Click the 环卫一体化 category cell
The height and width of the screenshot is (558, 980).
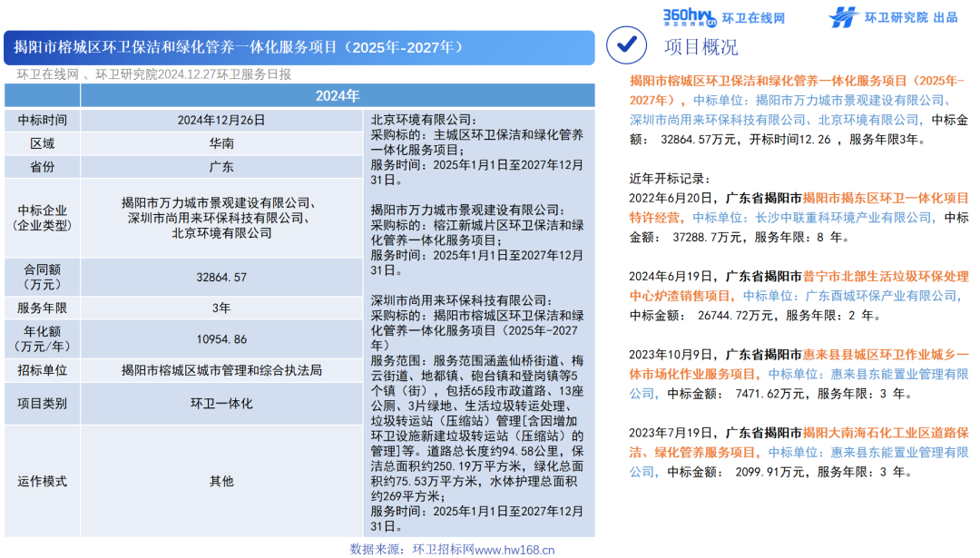click(221, 404)
